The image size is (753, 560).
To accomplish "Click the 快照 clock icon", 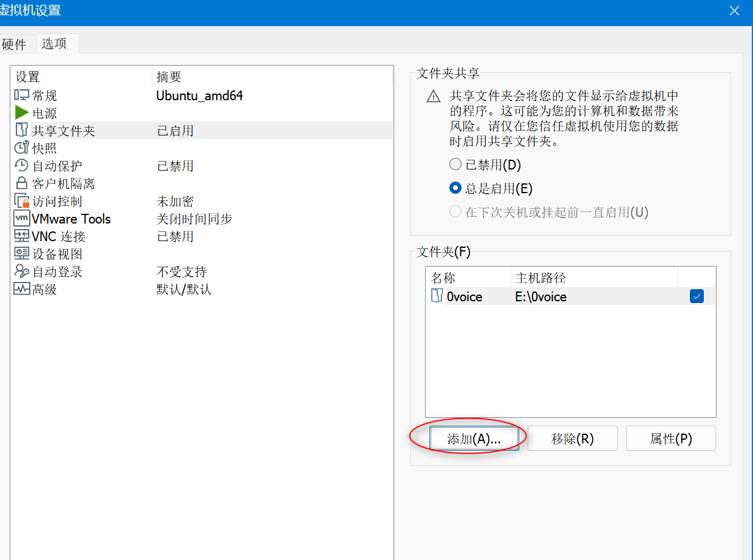I will point(22,148).
